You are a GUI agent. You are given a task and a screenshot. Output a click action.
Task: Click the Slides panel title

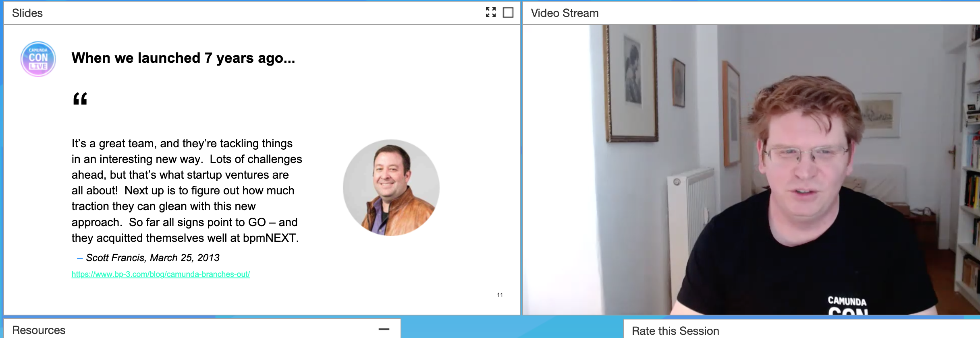tap(27, 13)
